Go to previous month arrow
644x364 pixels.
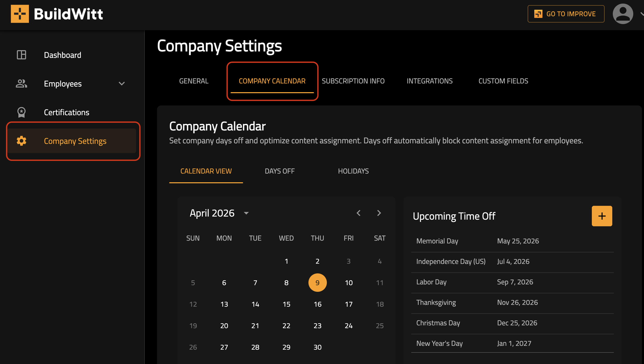(359, 213)
